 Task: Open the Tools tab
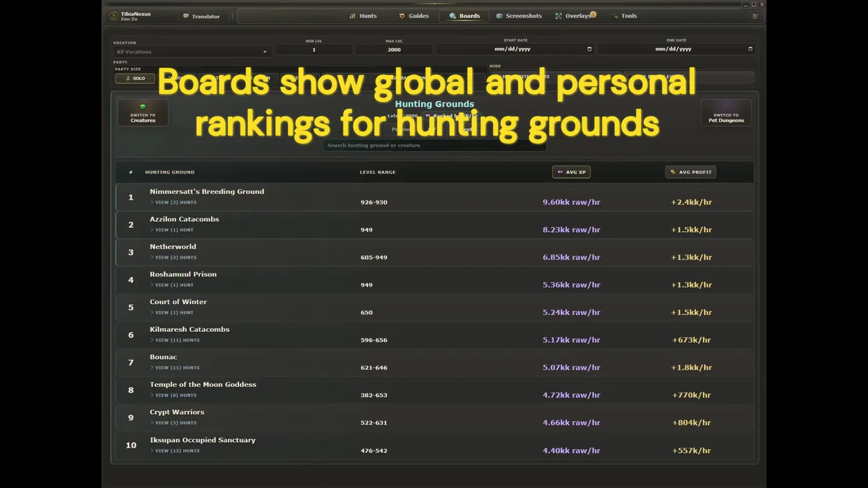pos(624,16)
